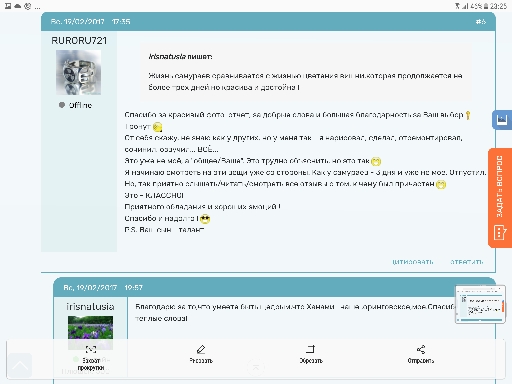Tap the scroll-to-top arrow button
Viewport: 512px width, 384px height.
pos(20,366)
